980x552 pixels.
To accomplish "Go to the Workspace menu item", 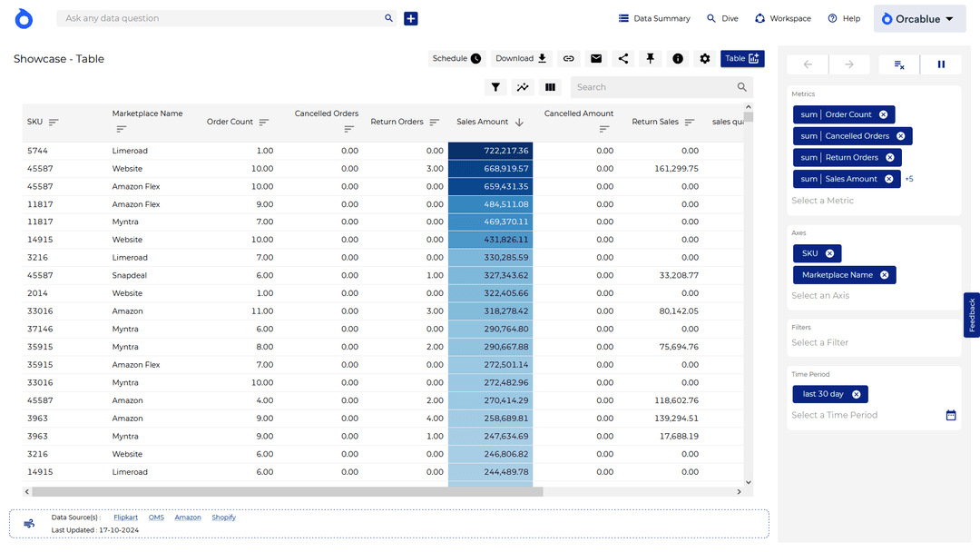I will [782, 19].
